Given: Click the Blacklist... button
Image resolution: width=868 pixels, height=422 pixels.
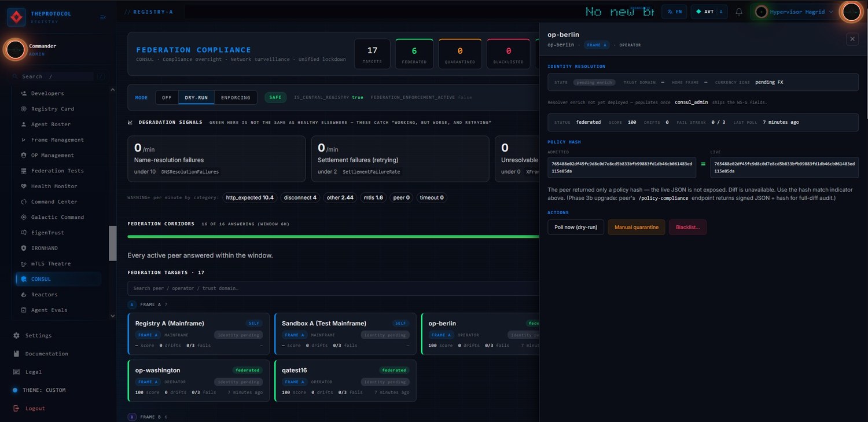Looking at the screenshot, I should (x=687, y=227).
